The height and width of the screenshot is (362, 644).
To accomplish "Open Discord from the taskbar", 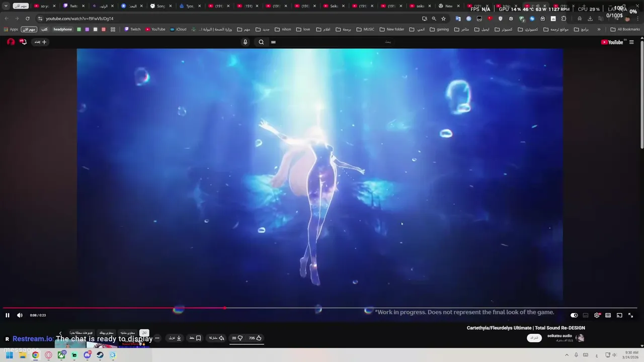I will click(x=87, y=355).
